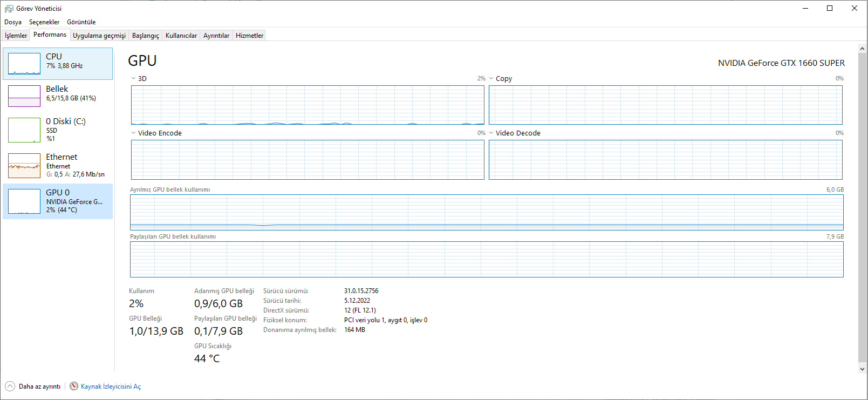
Task: Click the scrollbar down arrow
Action: [862, 369]
